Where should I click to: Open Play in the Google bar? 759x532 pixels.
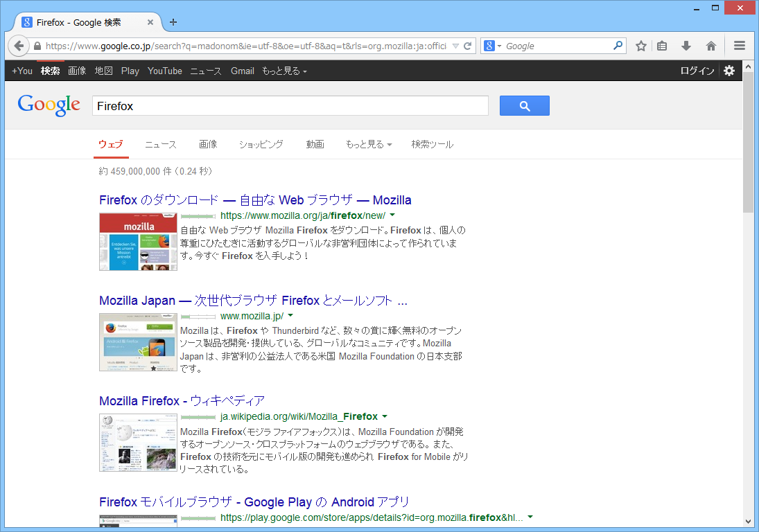click(130, 71)
